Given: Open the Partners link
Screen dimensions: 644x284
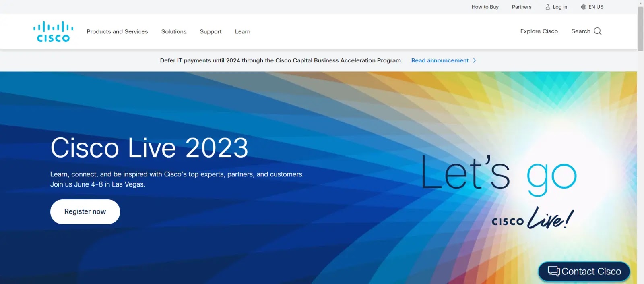Looking at the screenshot, I should point(522,7).
